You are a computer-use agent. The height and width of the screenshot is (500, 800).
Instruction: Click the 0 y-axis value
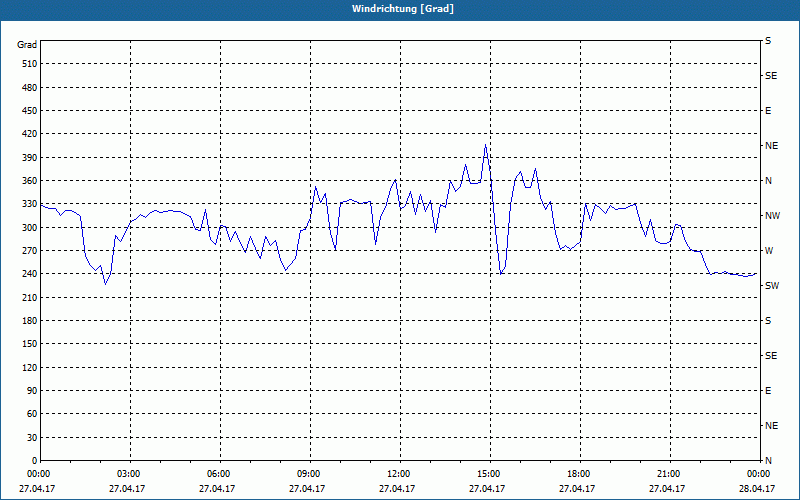click(x=34, y=461)
